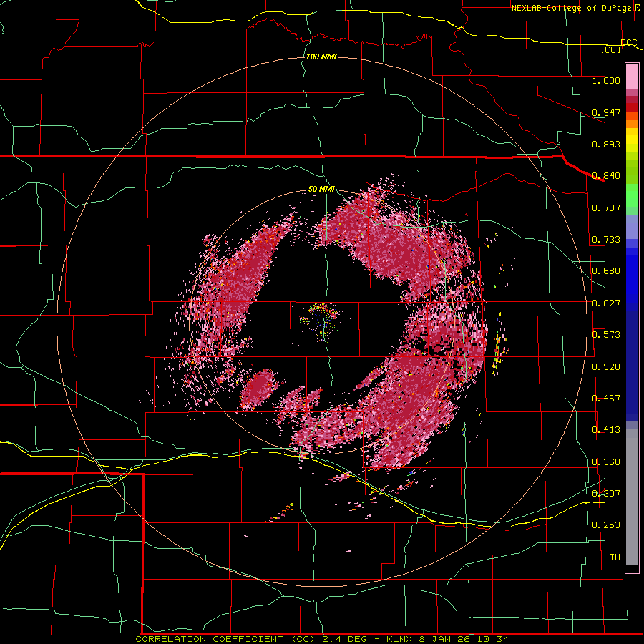Select the 0.840 scale value
Screen dimensions: 644x644
[606, 176]
